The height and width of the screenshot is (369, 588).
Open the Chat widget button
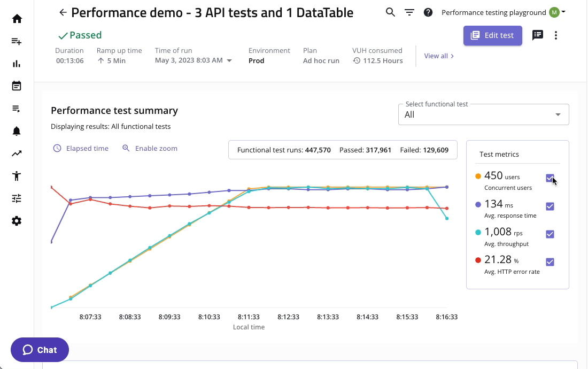pos(40,350)
